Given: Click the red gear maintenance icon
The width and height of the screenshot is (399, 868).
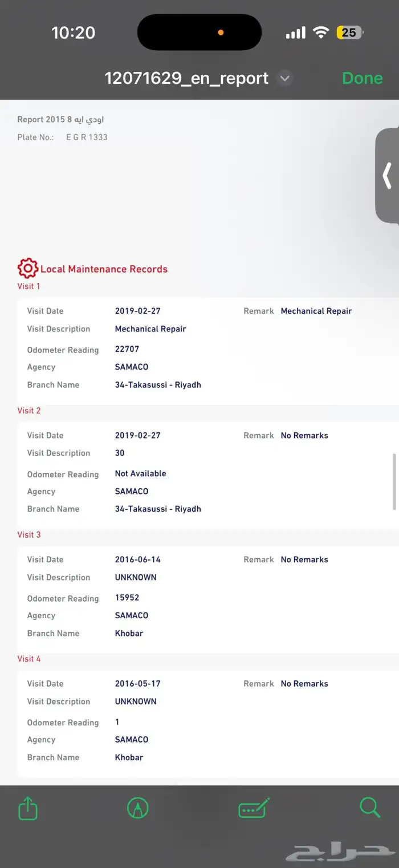Looking at the screenshot, I should pos(27,268).
